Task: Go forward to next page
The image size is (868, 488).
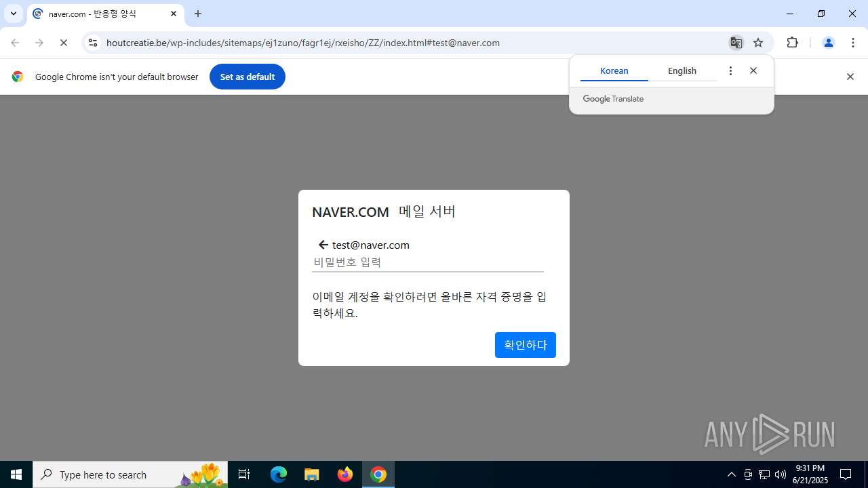Action: pos(39,43)
